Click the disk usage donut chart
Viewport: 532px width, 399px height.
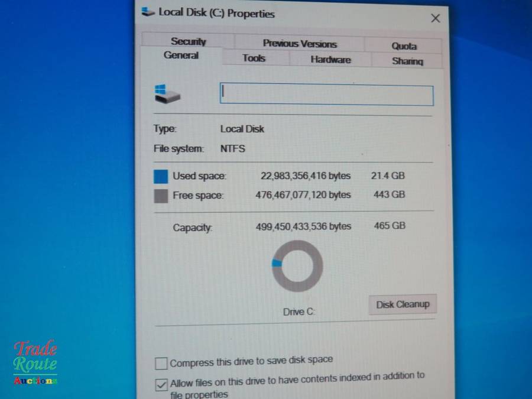coord(297,265)
